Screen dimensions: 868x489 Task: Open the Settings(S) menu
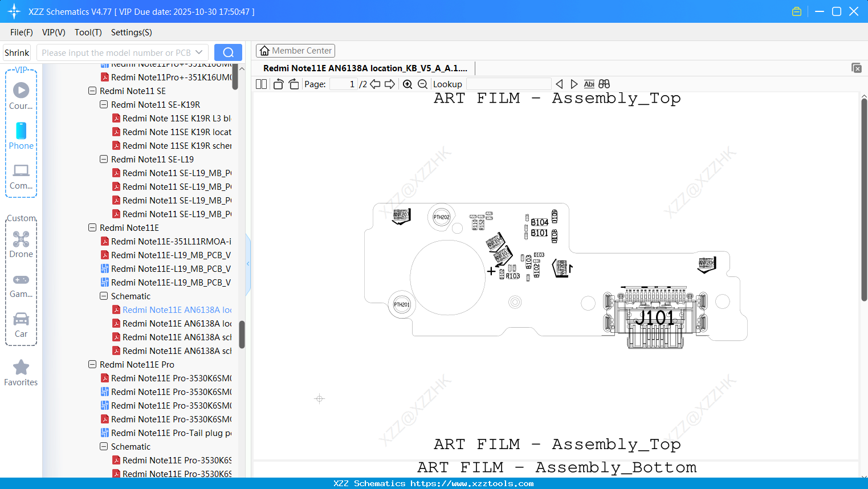tap(131, 32)
